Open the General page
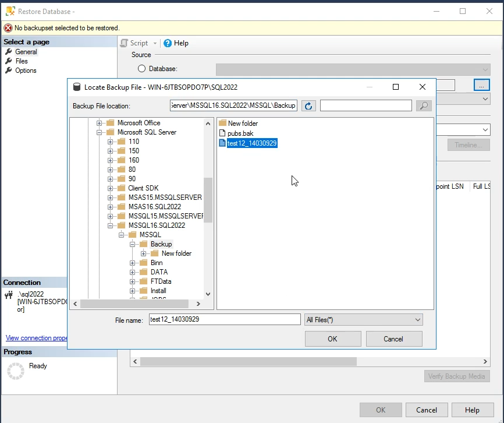 click(x=26, y=51)
